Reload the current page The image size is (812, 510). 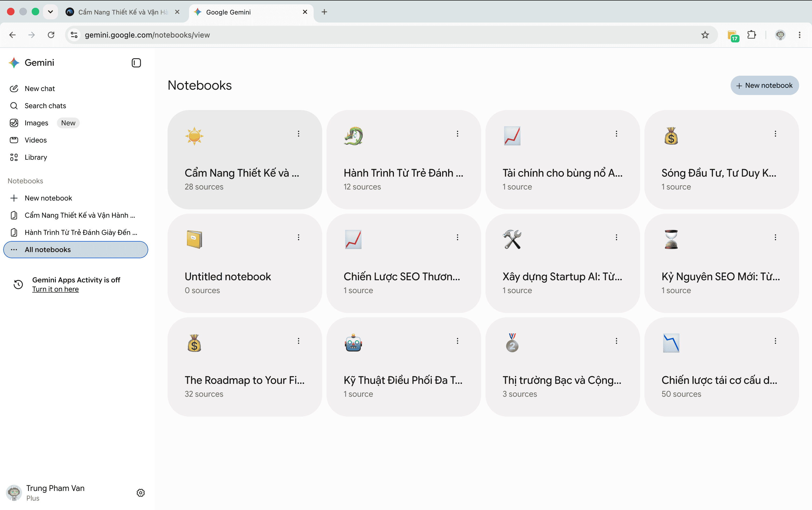point(51,35)
